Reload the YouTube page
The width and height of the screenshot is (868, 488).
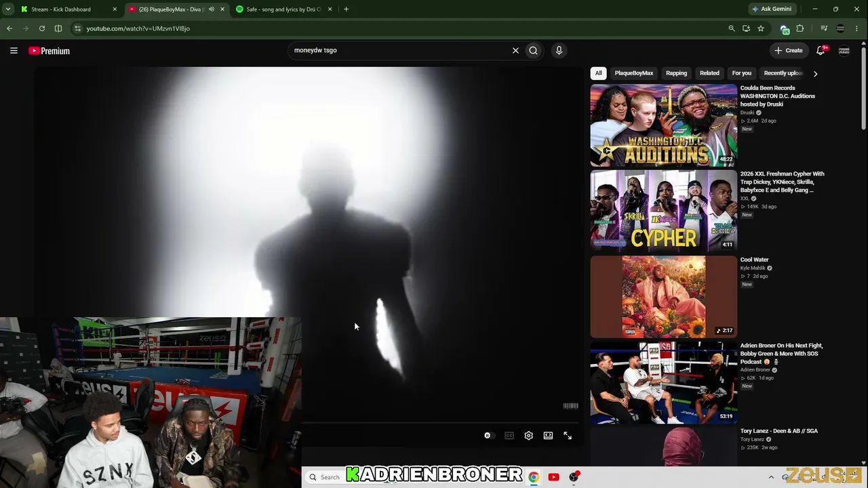tap(42, 28)
